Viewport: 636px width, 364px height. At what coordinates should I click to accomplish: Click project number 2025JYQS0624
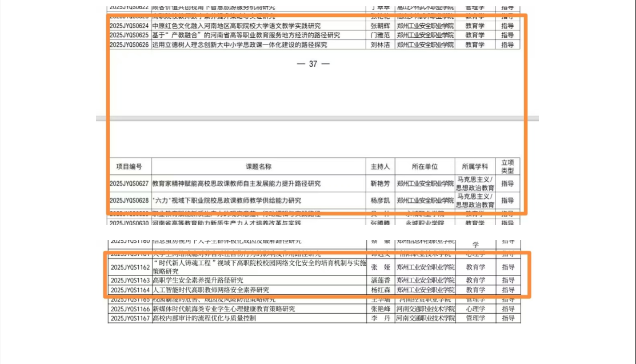[129, 26]
